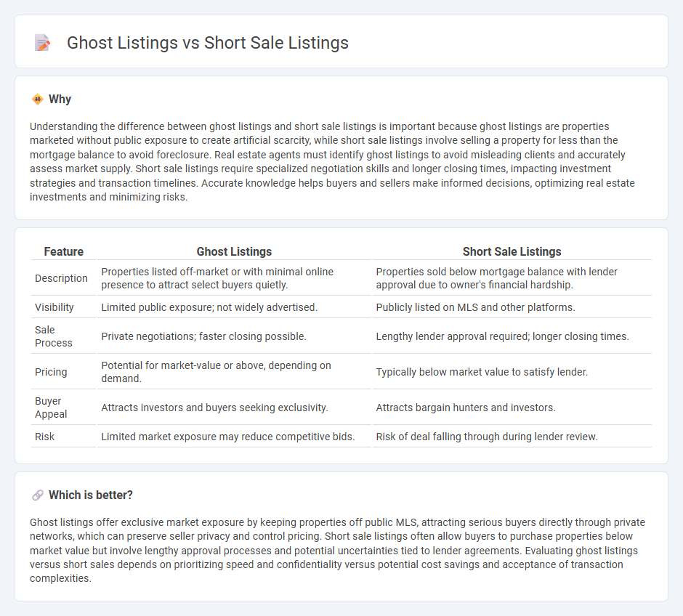Click cell 'Risk of deal falling through during lender review.'

coord(512,437)
